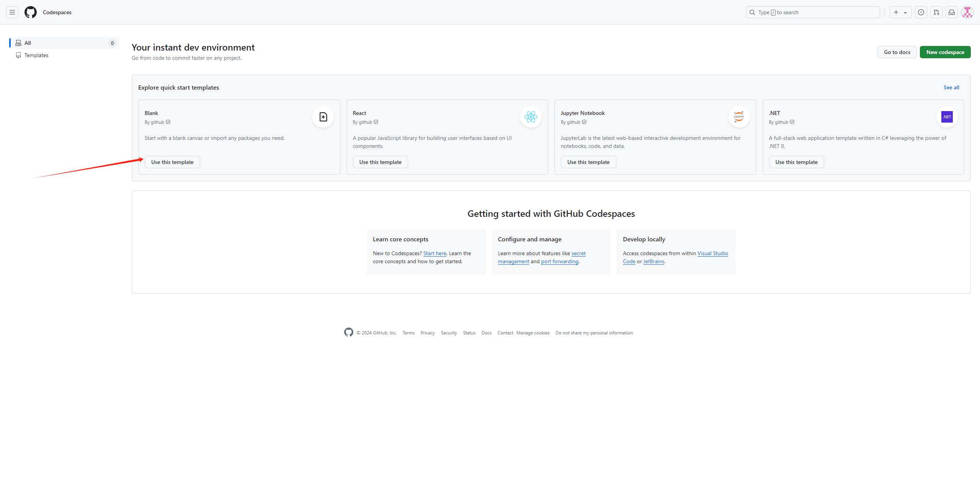Click Go to docs button

click(x=897, y=52)
